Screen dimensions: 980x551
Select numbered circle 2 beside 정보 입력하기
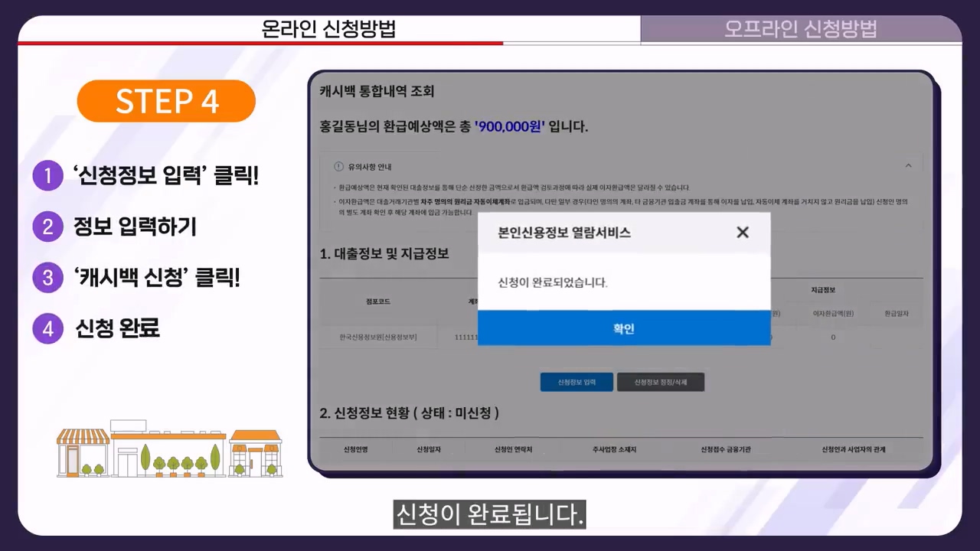tap(47, 227)
